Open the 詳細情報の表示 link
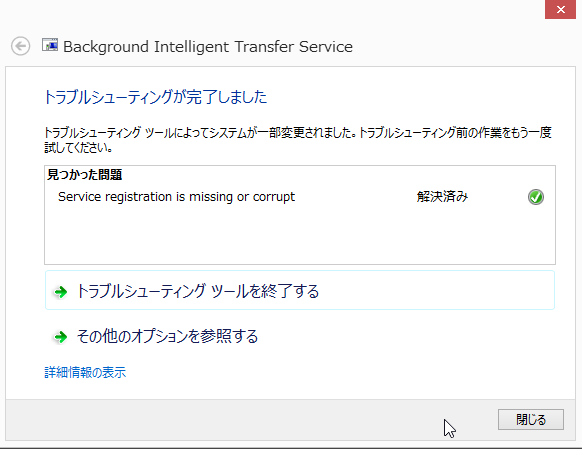This screenshot has height=449, width=582. [x=85, y=372]
